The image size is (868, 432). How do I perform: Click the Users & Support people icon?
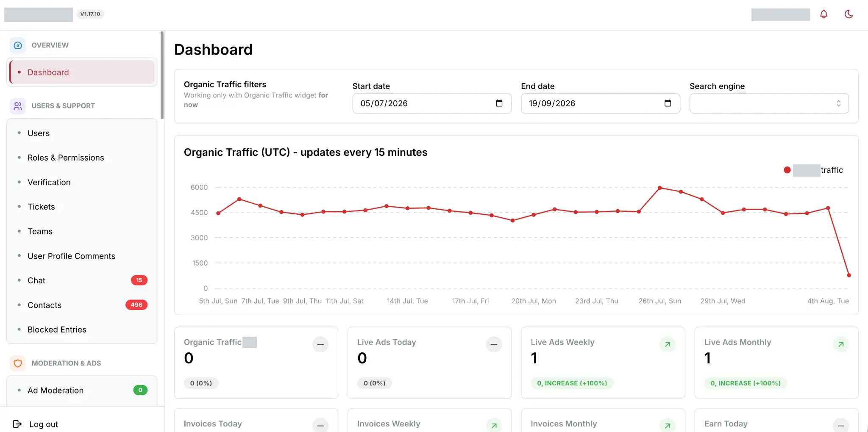[x=18, y=106]
